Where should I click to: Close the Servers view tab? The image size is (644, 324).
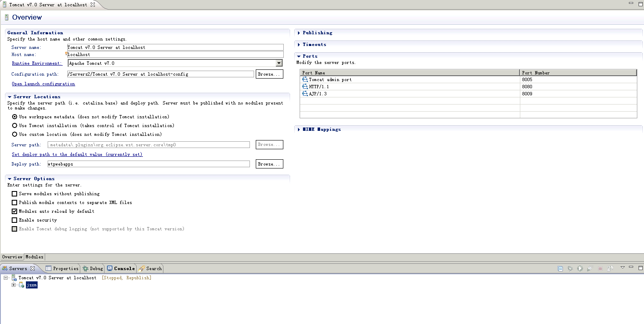[x=33, y=268]
